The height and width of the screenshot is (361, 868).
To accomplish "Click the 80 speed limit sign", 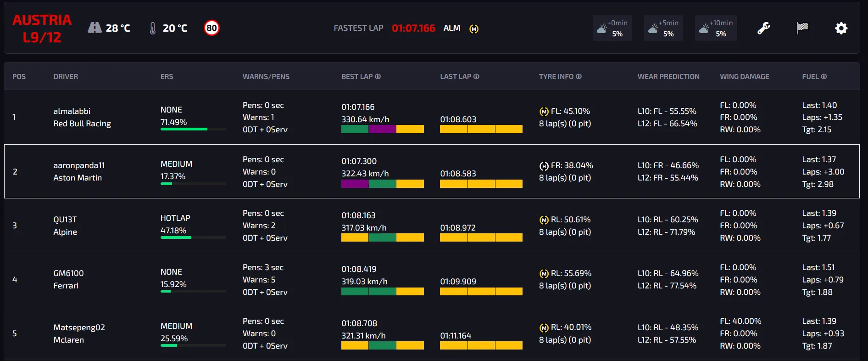I will tap(211, 28).
